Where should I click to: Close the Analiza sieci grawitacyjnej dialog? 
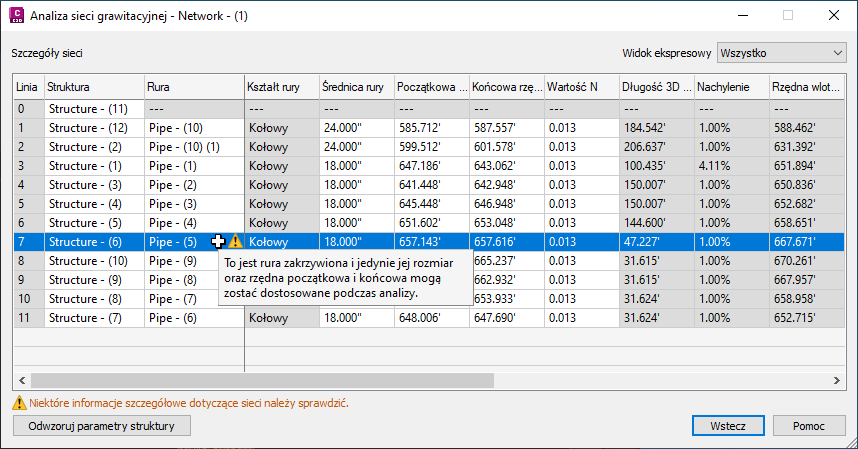coord(833,15)
